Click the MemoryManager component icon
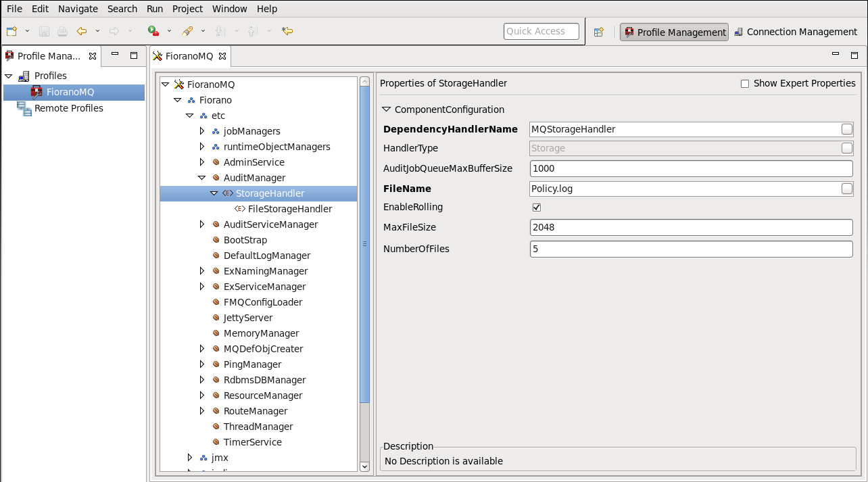This screenshot has height=482, width=868. [216, 333]
